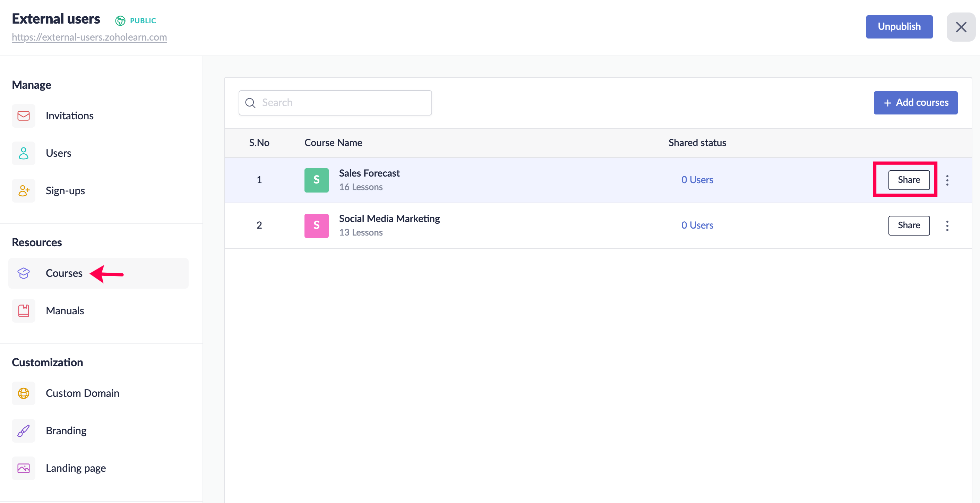Click the Courses graduation cap icon
This screenshot has height=503, width=980.
(x=24, y=273)
